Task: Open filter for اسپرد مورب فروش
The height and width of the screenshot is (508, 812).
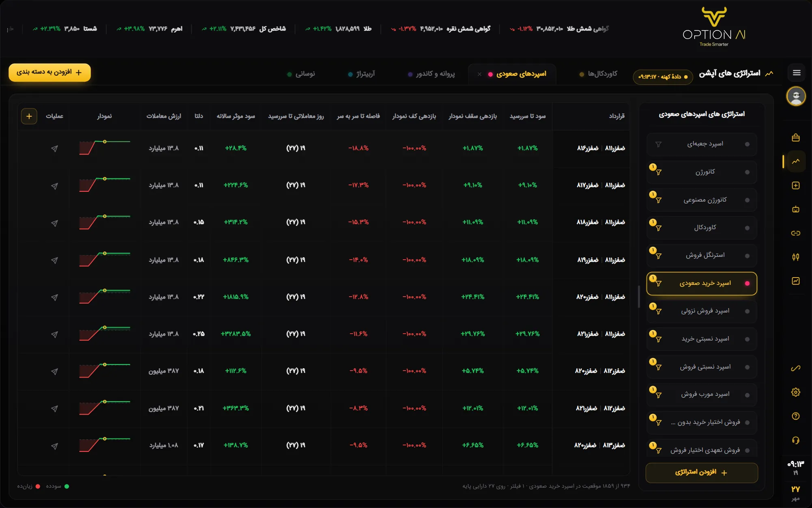Action: coord(659,395)
